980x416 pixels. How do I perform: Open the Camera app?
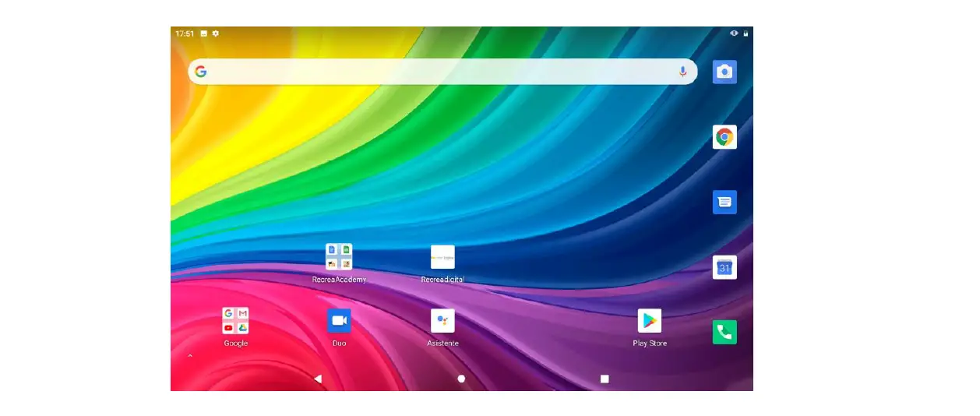tap(724, 72)
